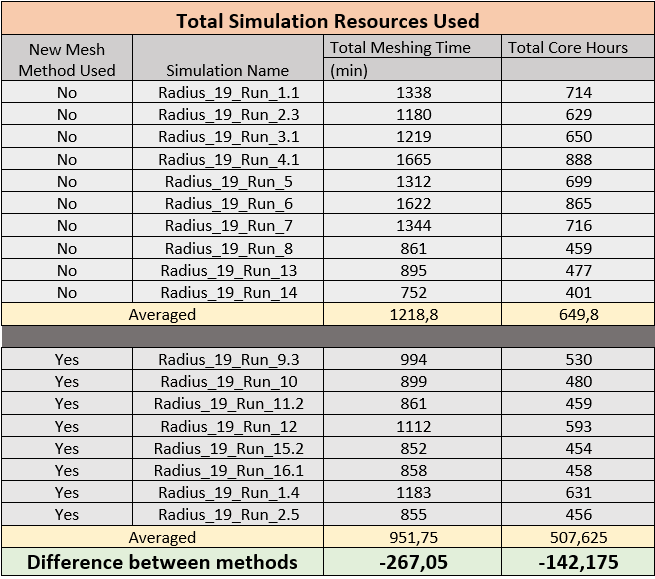Click the Radius_19_Run_14 name cell
Viewport: 655px width, 579px height.
point(228,292)
